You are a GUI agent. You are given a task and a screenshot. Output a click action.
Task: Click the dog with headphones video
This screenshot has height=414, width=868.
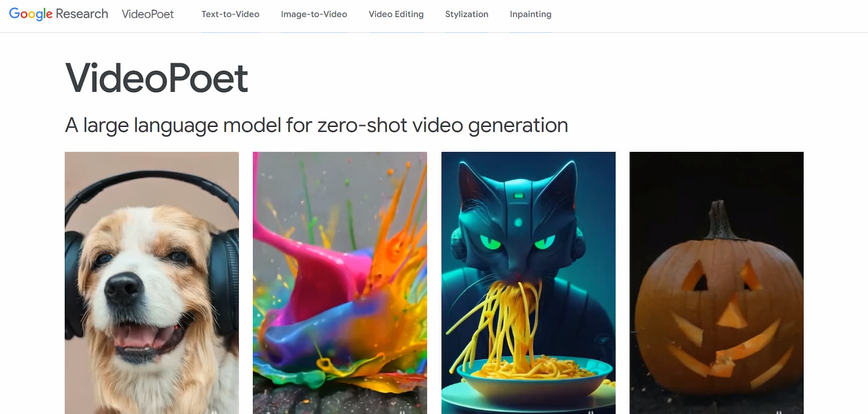(x=152, y=283)
